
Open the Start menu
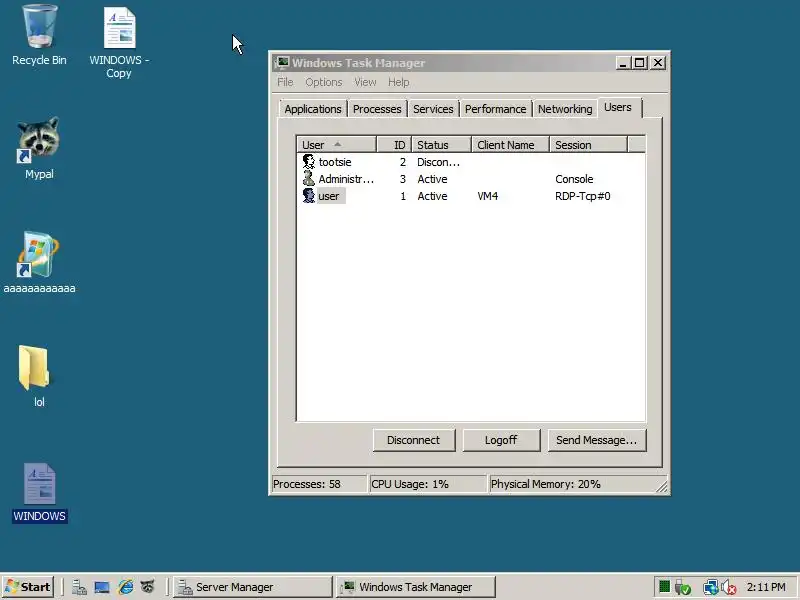coord(29,587)
